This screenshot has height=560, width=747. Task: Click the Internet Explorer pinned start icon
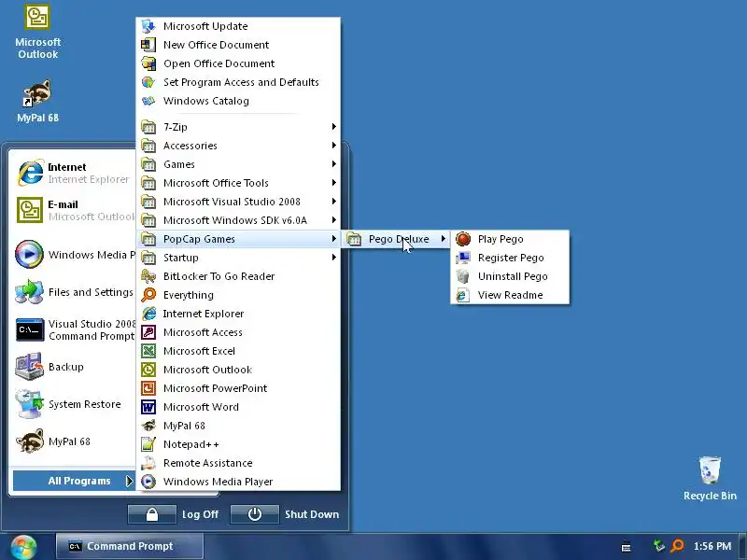pyautogui.click(x=30, y=173)
